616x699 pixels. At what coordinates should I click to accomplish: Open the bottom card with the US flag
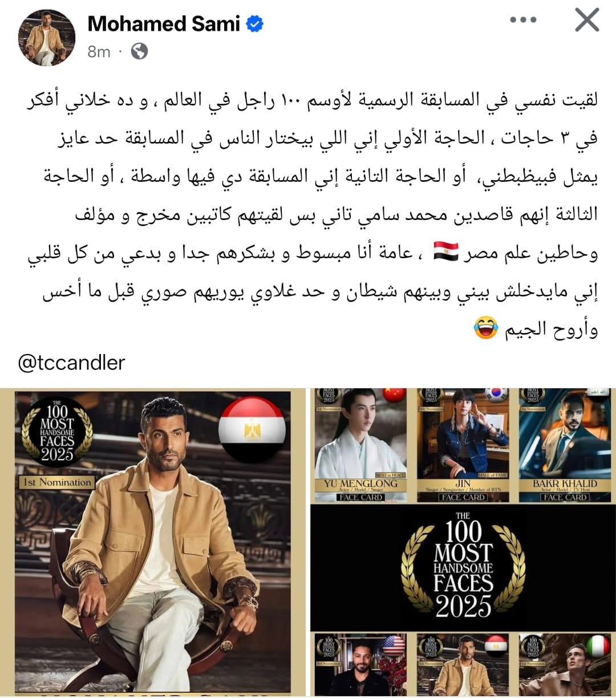(x=360, y=664)
